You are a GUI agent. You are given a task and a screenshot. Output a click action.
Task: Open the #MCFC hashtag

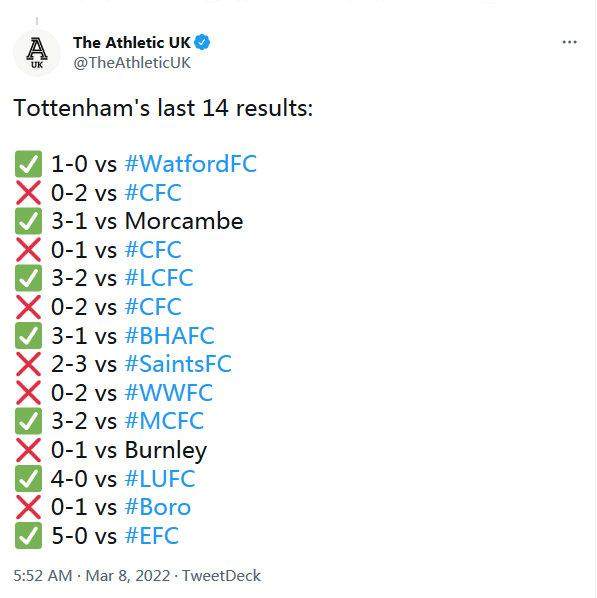(x=164, y=421)
